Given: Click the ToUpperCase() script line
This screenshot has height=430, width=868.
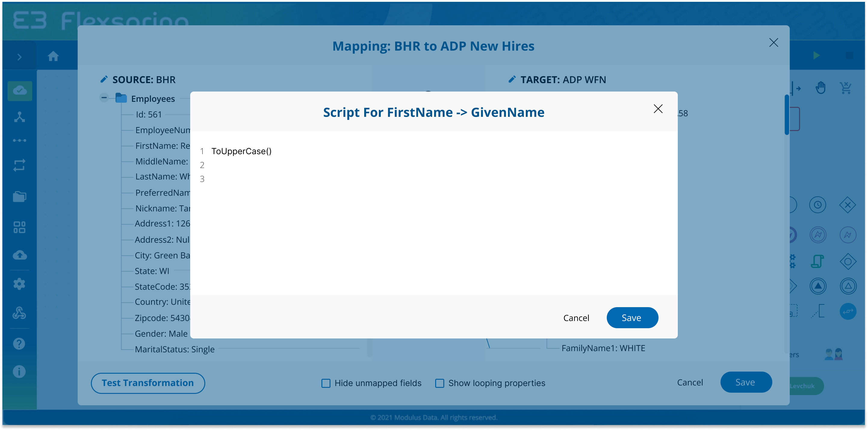Looking at the screenshot, I should (x=241, y=151).
